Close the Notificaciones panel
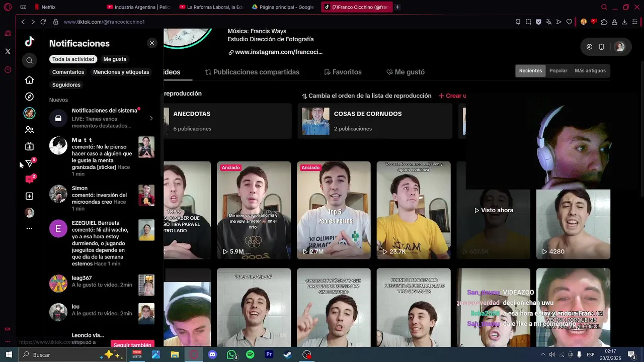 tap(152, 43)
